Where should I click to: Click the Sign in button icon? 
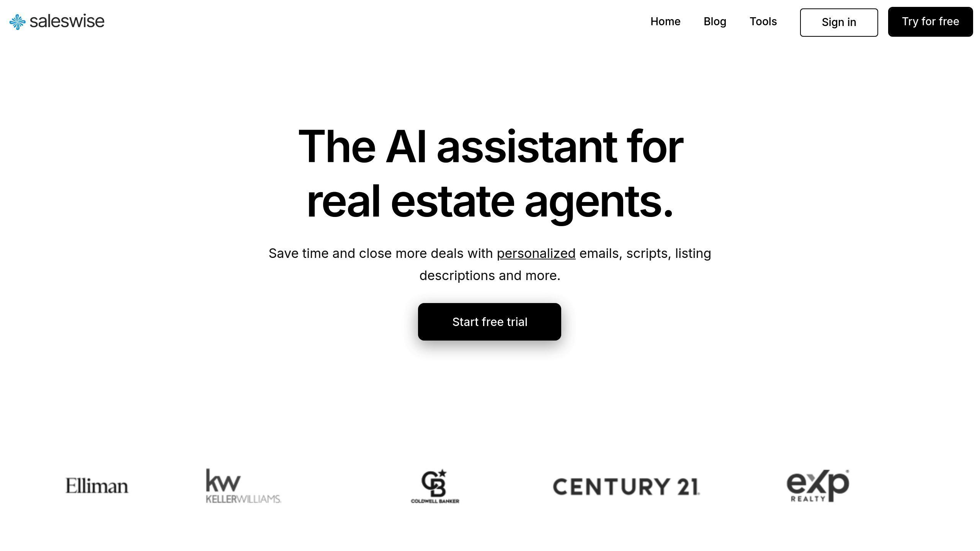pyautogui.click(x=840, y=21)
